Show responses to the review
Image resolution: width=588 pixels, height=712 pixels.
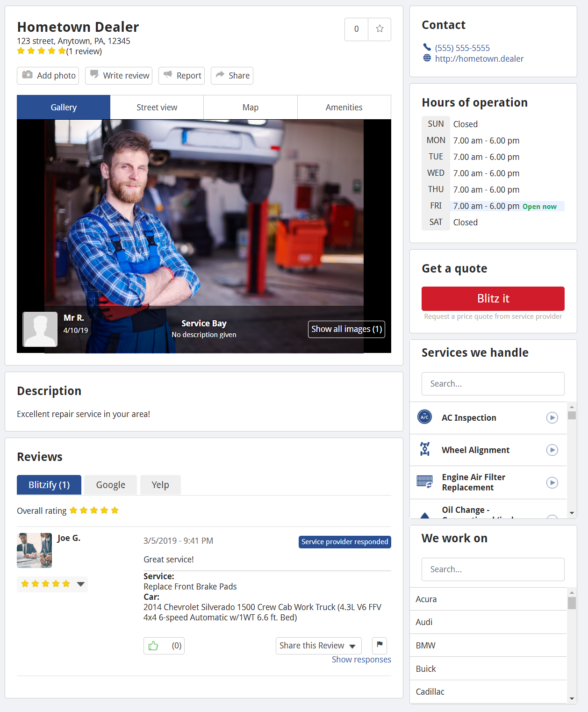click(361, 660)
